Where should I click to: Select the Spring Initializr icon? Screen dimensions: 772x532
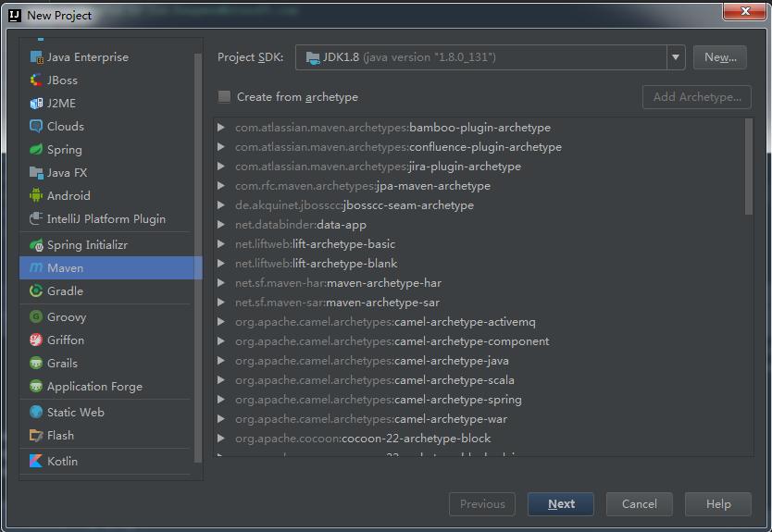coord(36,245)
